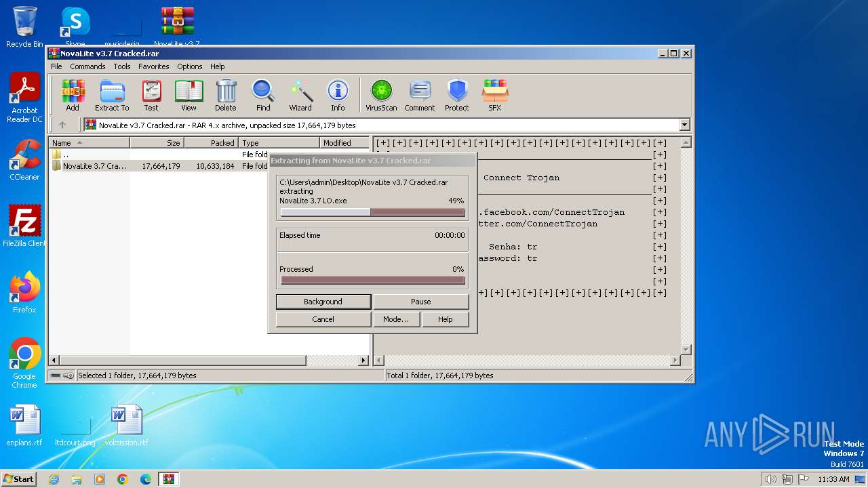Click the comment pane's horizontal scrollbar right arrow
Image resolution: width=868 pixels, height=488 pixels.
(675, 361)
